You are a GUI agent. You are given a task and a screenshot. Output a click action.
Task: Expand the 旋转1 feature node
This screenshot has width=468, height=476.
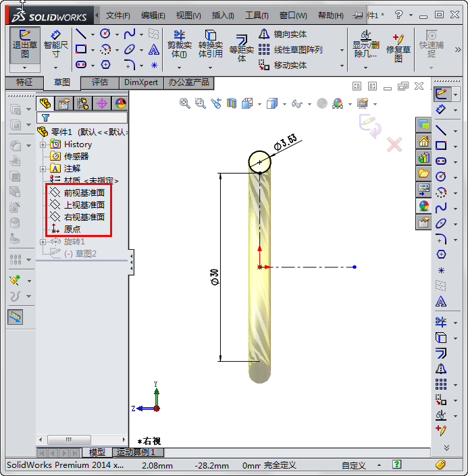pos(43,242)
